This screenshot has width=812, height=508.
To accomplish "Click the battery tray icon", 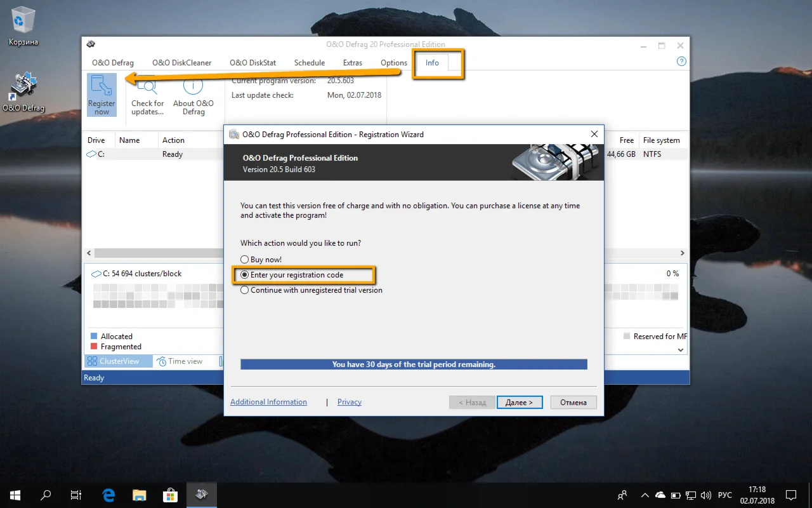I will point(676,495).
